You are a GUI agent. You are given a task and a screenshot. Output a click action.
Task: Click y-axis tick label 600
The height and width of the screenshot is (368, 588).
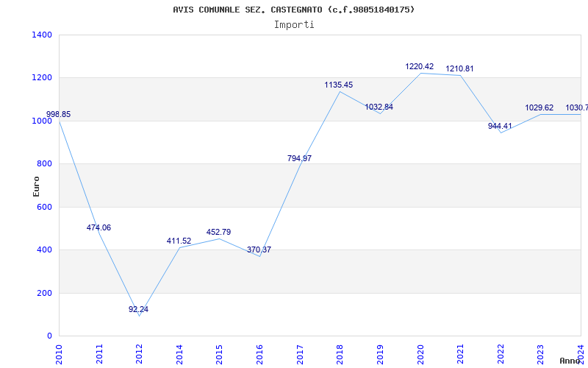pos(44,207)
